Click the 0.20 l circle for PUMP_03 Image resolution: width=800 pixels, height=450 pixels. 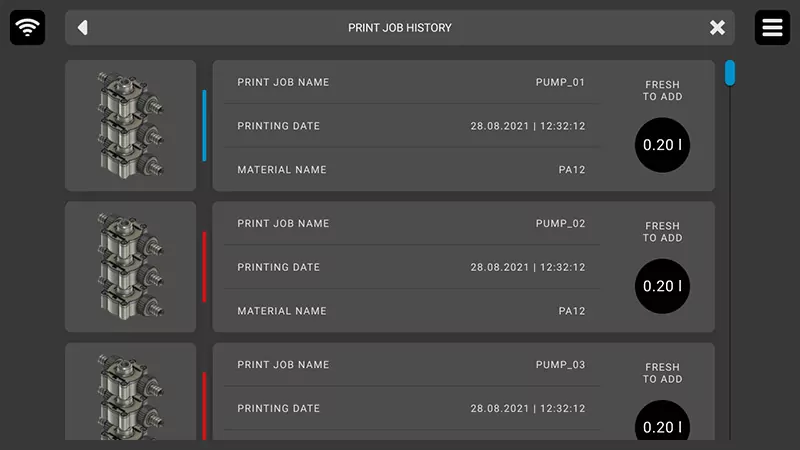pyautogui.click(x=662, y=420)
